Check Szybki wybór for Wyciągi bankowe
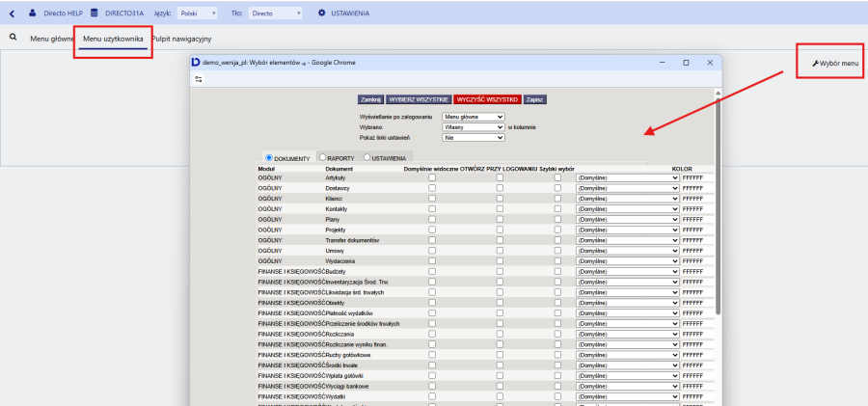The height and width of the screenshot is (406, 868). point(558,386)
